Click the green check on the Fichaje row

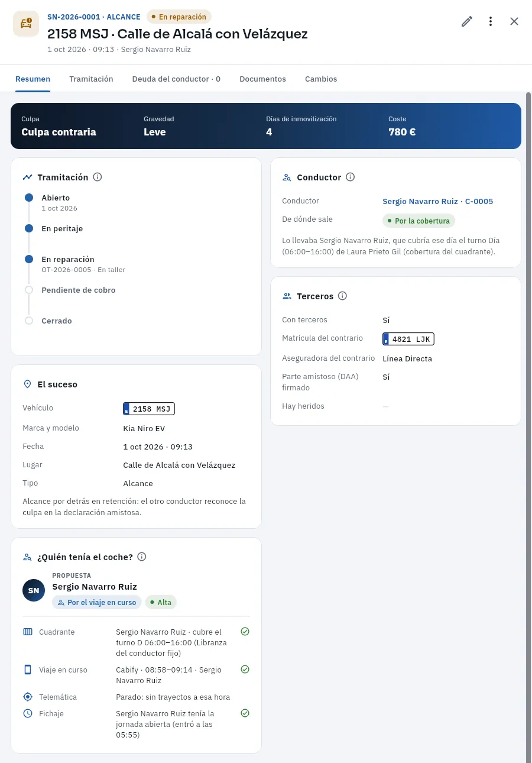(245, 713)
